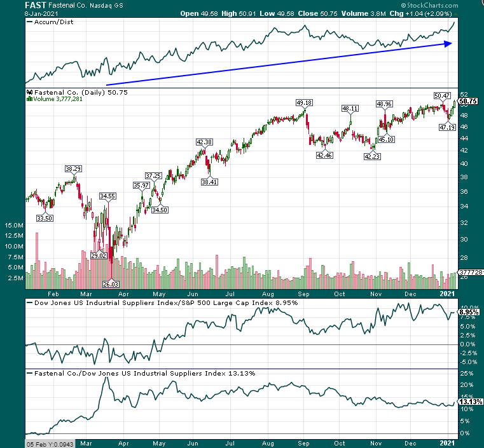Click the candlestick icon beside Fastenal Co. legend
Viewport: 484px width, 448px height.
coord(30,92)
